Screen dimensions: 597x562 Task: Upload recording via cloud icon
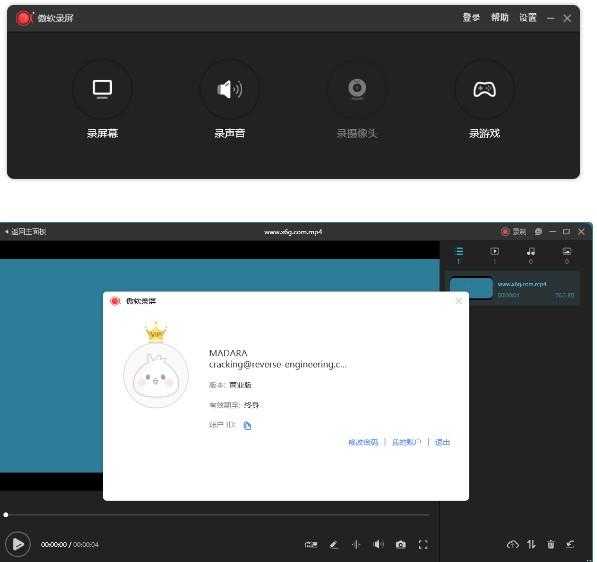pos(512,544)
